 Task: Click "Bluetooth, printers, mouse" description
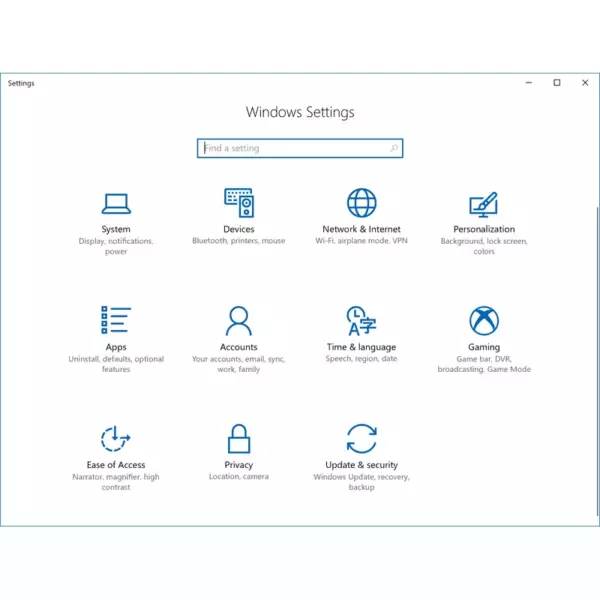238,241
